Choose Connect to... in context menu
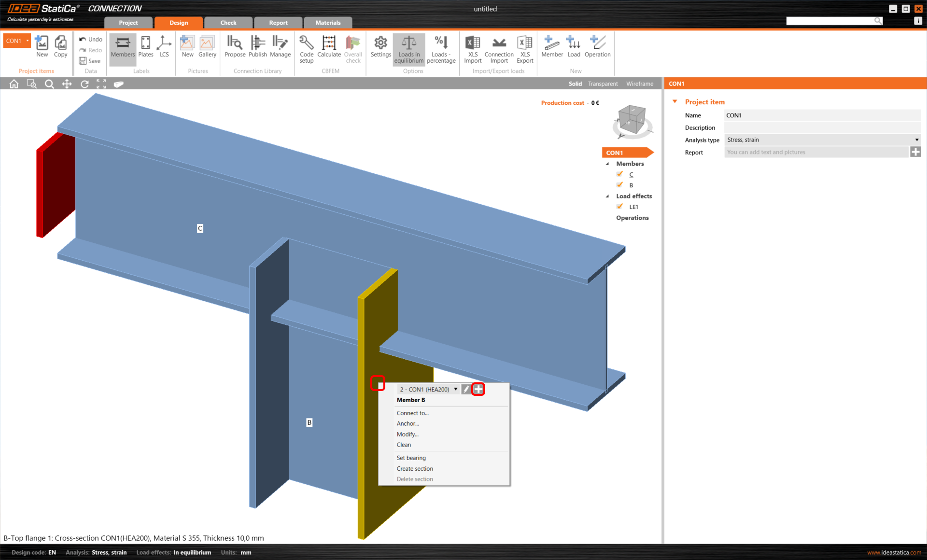 412,413
